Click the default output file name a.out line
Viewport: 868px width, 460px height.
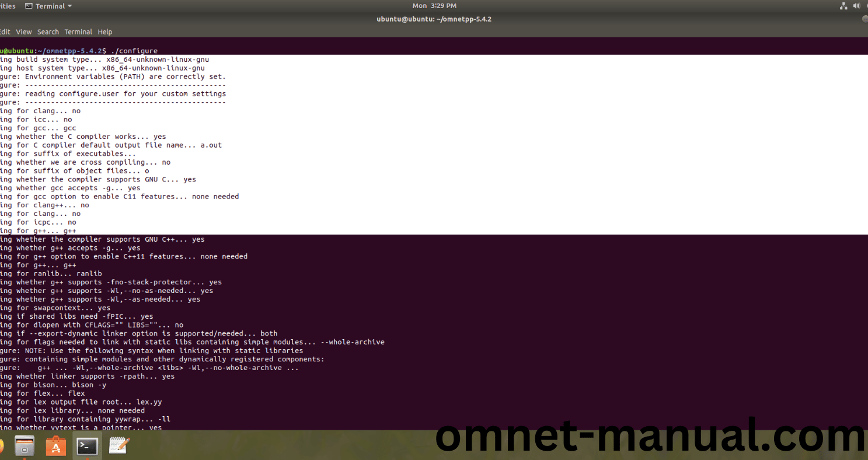pyautogui.click(x=111, y=145)
